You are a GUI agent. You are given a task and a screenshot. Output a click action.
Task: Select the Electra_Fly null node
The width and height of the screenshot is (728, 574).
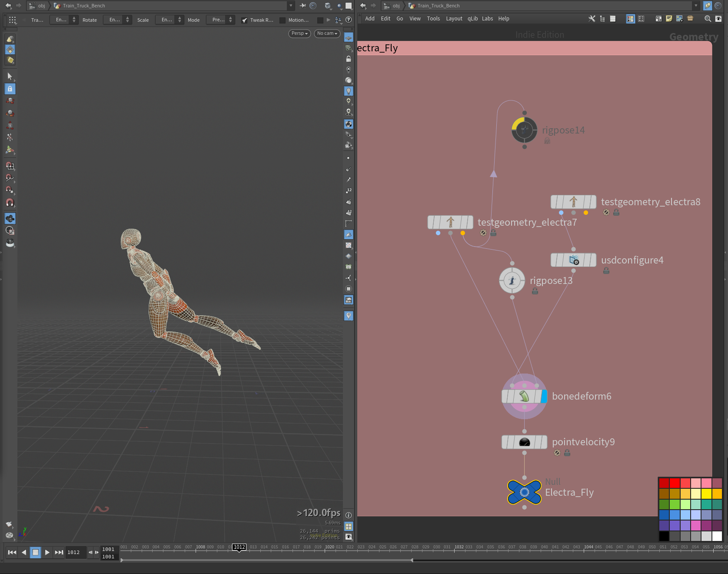coord(524,492)
